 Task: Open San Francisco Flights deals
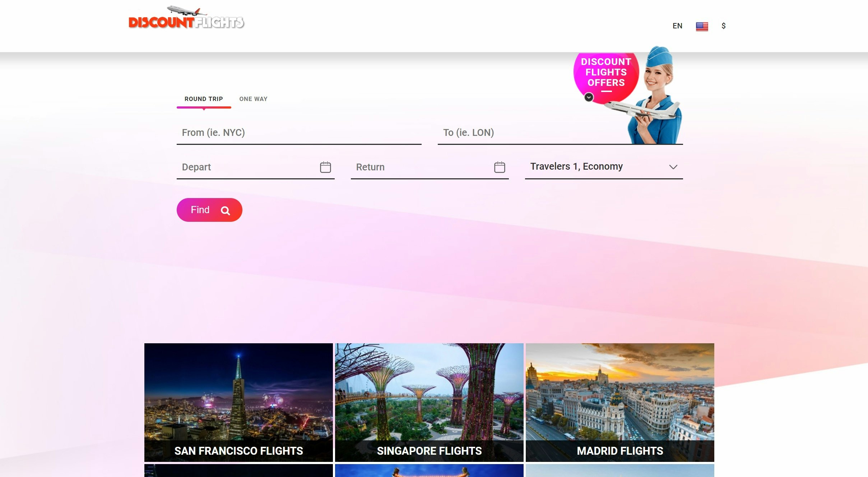pyautogui.click(x=238, y=403)
